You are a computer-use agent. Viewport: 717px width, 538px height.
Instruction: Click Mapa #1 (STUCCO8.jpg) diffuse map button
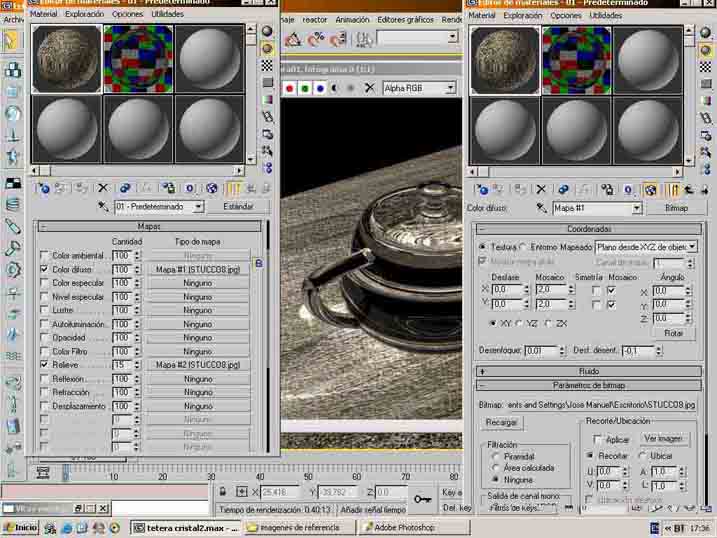(x=198, y=269)
